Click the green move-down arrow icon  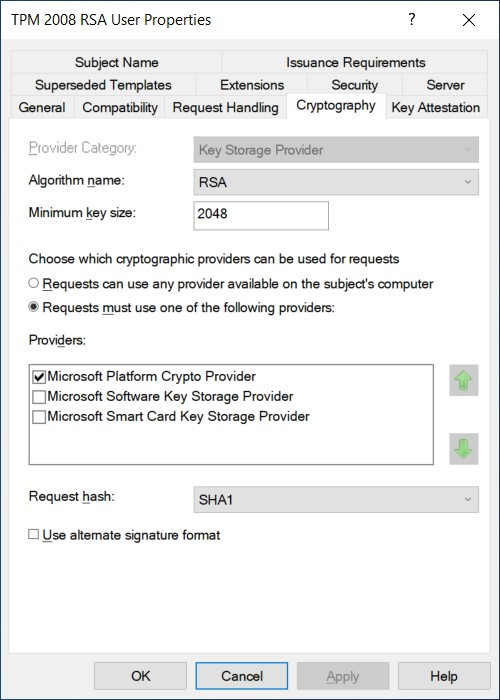pos(463,449)
